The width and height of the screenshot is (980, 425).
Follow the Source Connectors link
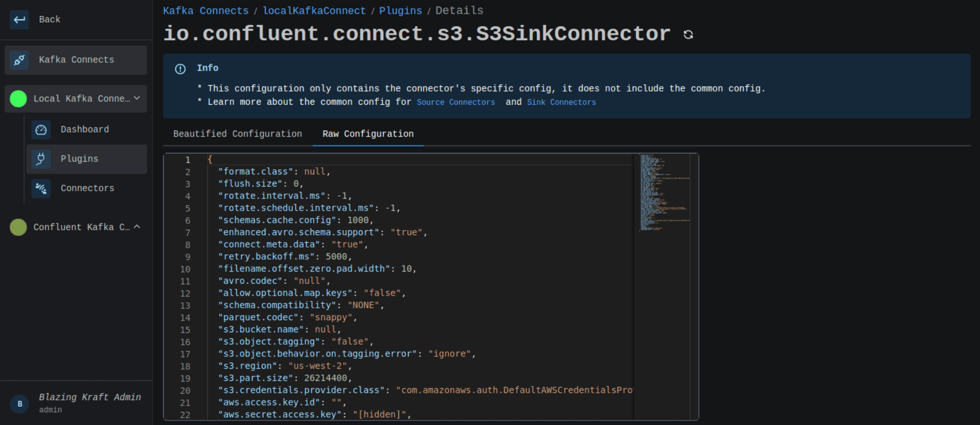click(x=456, y=102)
